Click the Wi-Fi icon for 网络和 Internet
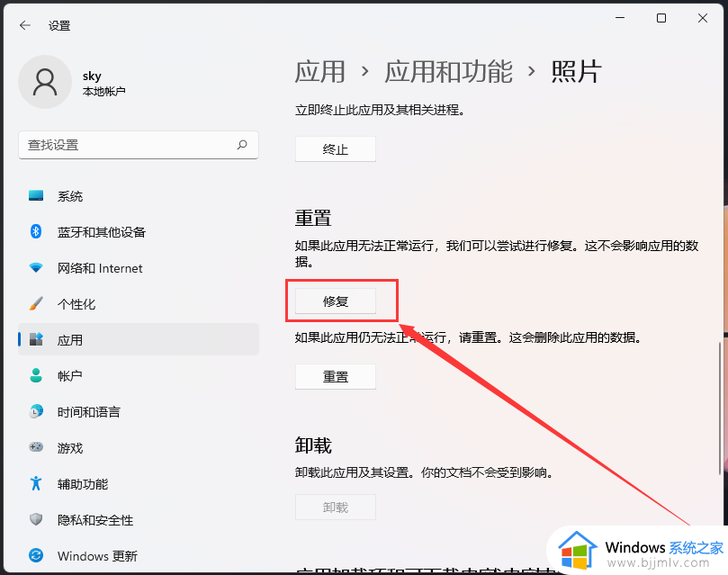728x575 pixels. (x=36, y=268)
